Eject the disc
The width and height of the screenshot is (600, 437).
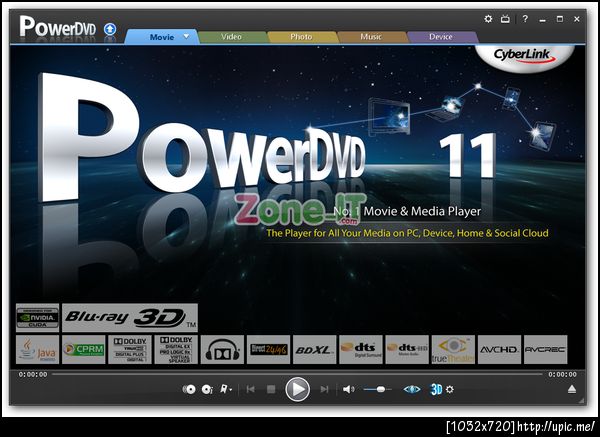pos(572,390)
